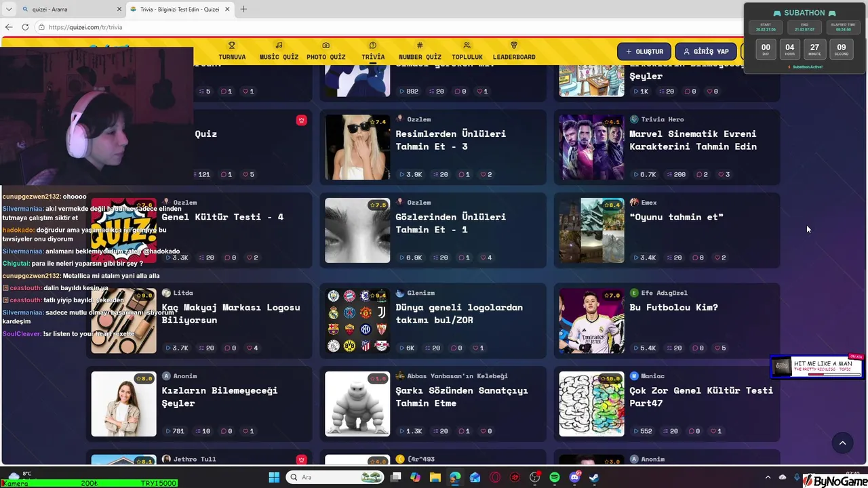Open 'Kaç Makyaj Markası Logosu Biliyorsun' quiz
Image resolution: width=868 pixels, height=488 pixels.
pyautogui.click(x=231, y=313)
